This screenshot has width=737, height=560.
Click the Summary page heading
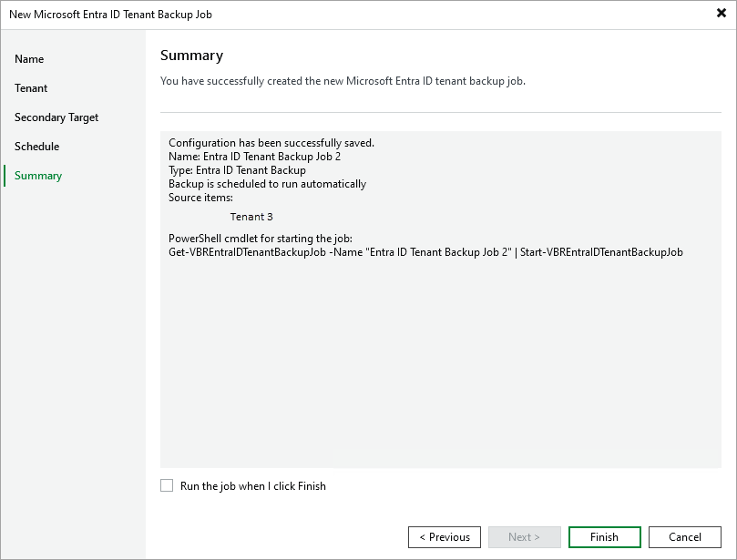[x=191, y=55]
